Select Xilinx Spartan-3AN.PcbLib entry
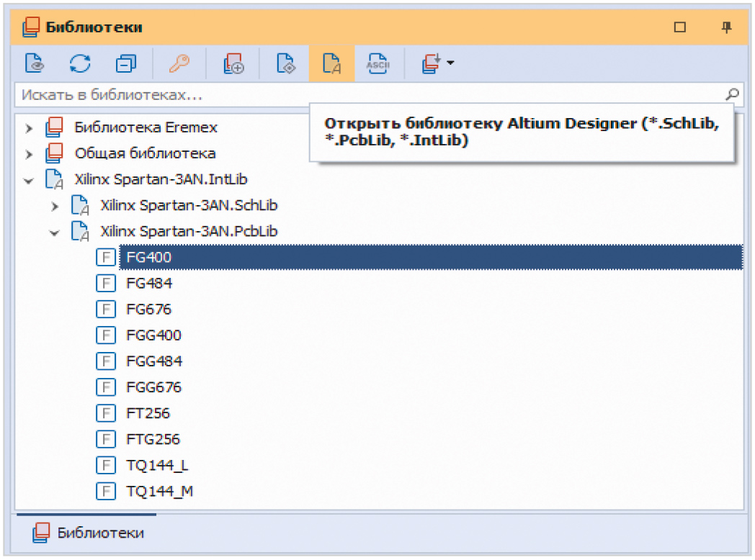The image size is (755, 560). click(189, 231)
